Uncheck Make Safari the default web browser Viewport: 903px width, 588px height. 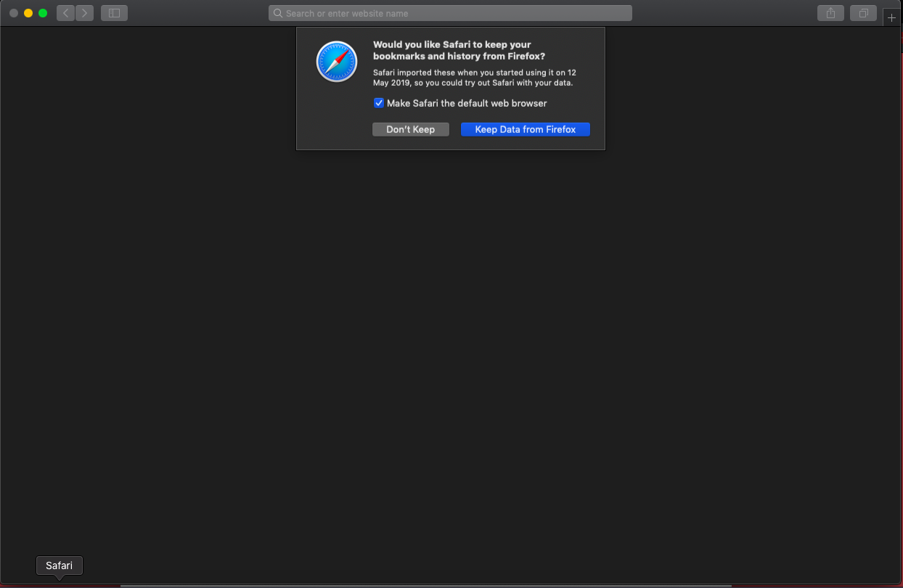point(379,103)
